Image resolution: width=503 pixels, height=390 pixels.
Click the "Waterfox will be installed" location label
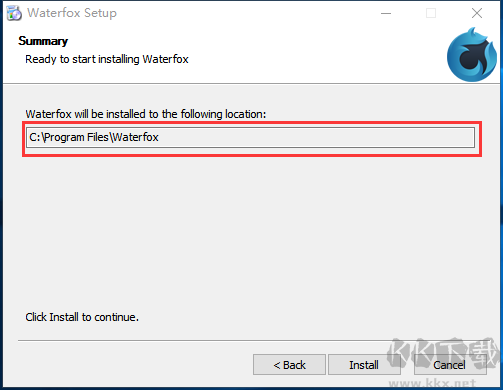(146, 114)
